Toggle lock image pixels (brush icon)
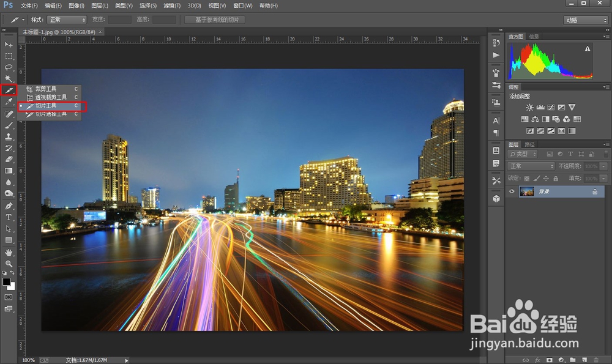612x364 pixels. (x=537, y=179)
